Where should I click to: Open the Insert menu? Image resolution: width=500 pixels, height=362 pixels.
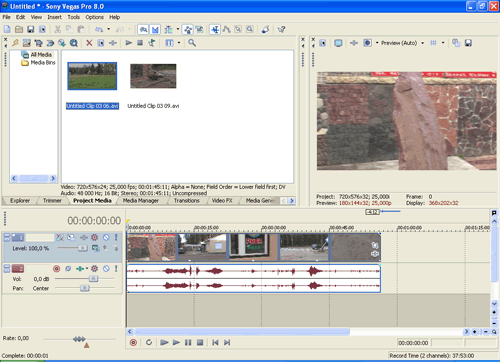click(x=54, y=17)
